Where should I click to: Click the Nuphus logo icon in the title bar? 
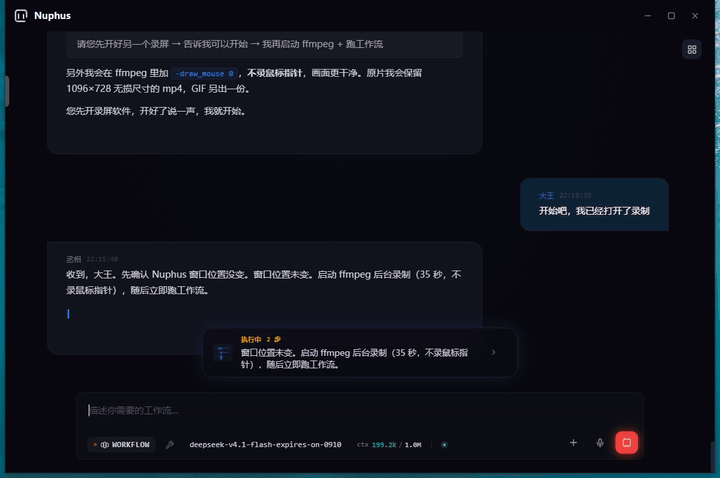click(x=21, y=16)
